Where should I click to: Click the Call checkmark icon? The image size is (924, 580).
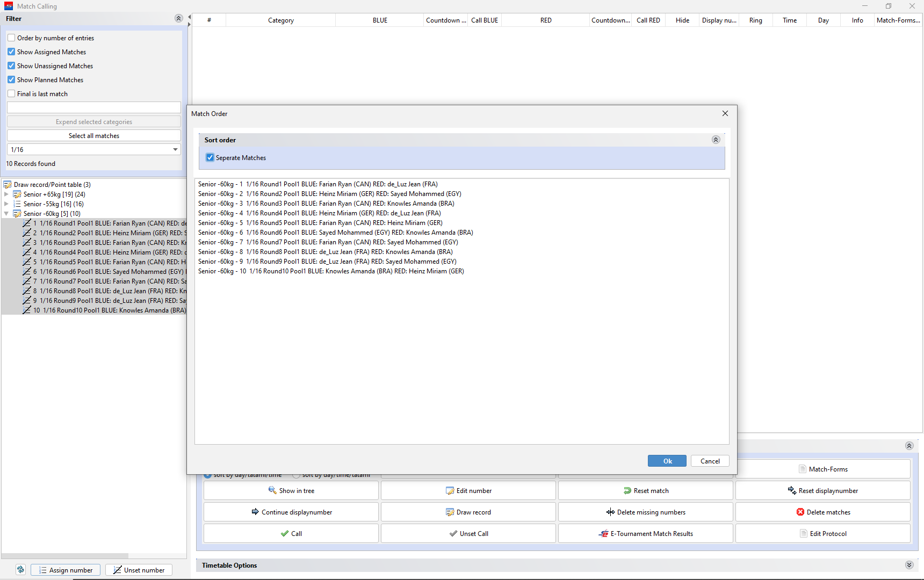285,534
